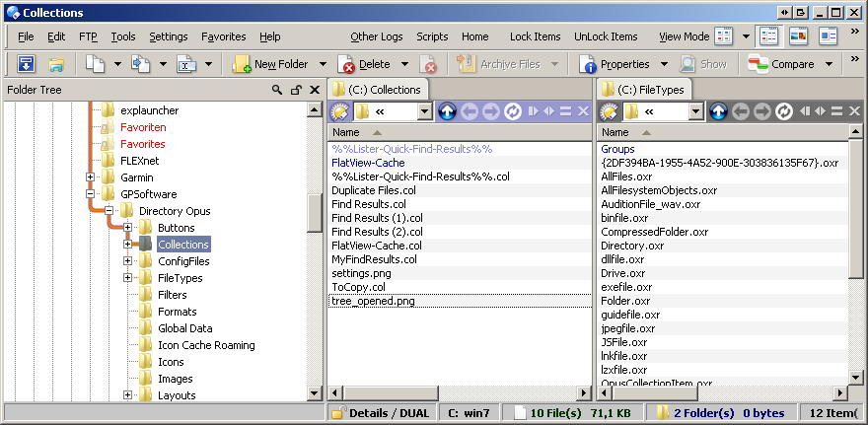Open the Compare dropdown arrow

click(829, 64)
